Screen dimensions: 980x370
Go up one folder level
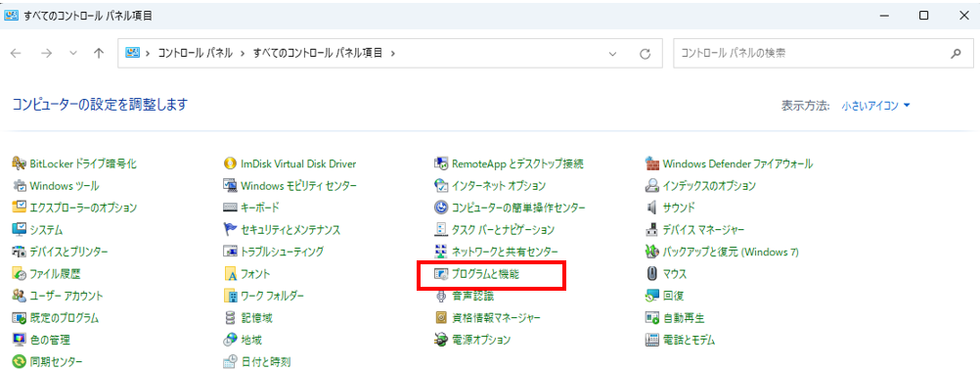(98, 54)
